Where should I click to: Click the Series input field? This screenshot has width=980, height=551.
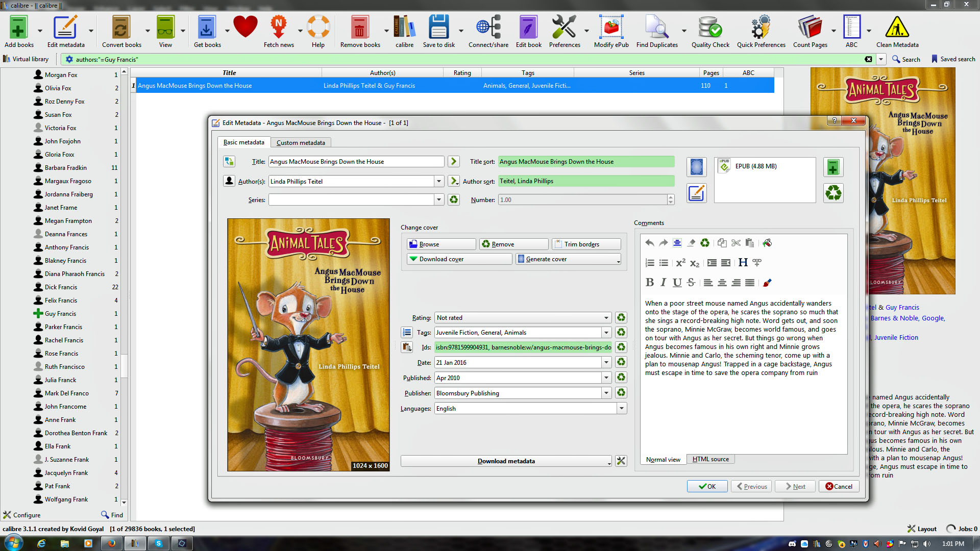[351, 200]
